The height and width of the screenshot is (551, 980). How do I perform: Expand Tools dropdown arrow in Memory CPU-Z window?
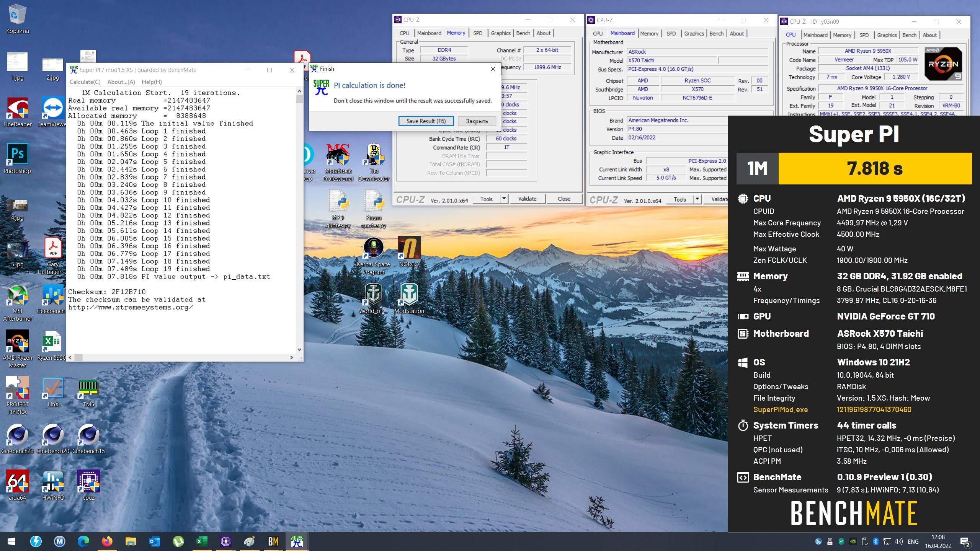[504, 199]
